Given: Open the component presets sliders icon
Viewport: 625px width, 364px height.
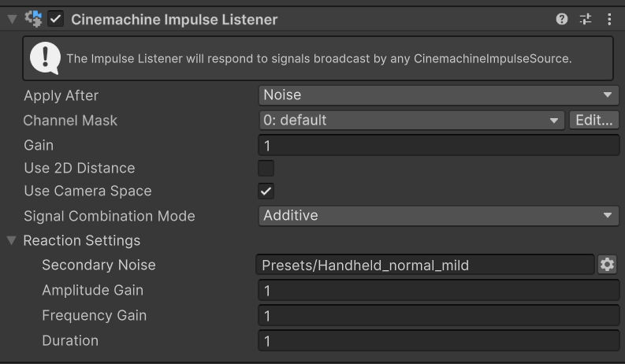Looking at the screenshot, I should (x=586, y=19).
